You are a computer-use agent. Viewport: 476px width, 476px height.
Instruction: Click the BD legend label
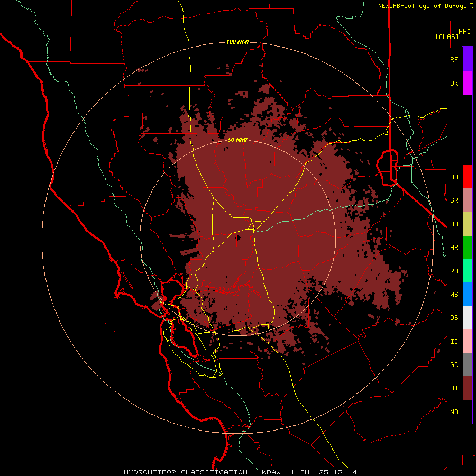(454, 224)
